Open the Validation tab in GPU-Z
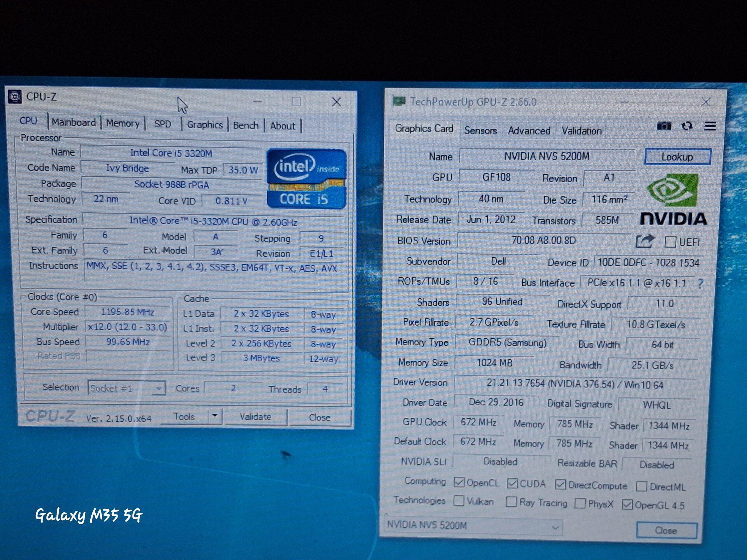The image size is (747, 560). click(582, 131)
